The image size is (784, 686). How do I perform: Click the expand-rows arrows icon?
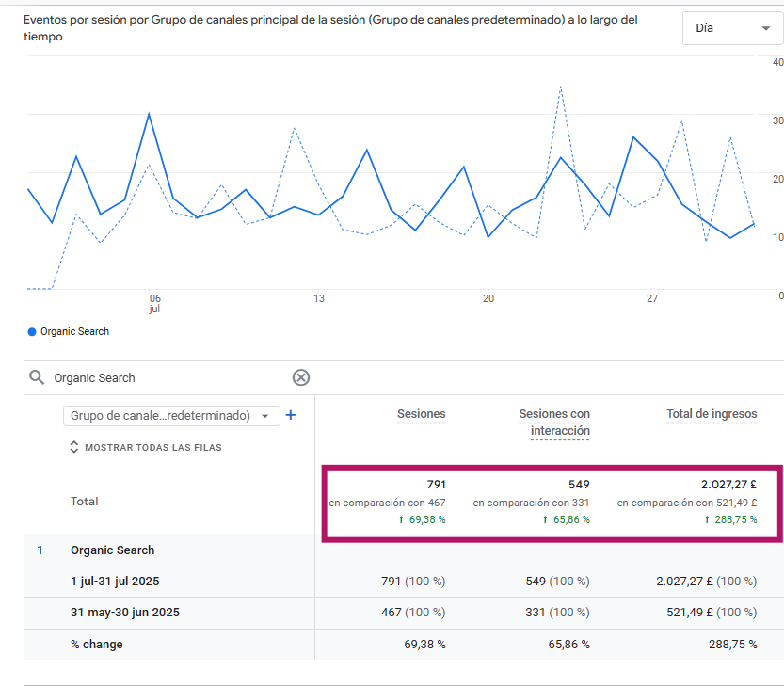coord(73,447)
